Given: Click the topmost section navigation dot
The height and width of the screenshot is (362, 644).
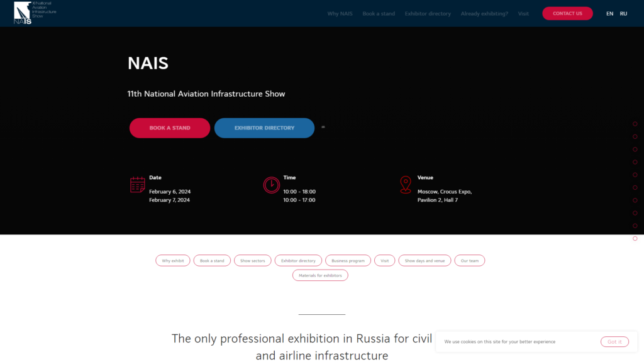Looking at the screenshot, I should [x=635, y=124].
